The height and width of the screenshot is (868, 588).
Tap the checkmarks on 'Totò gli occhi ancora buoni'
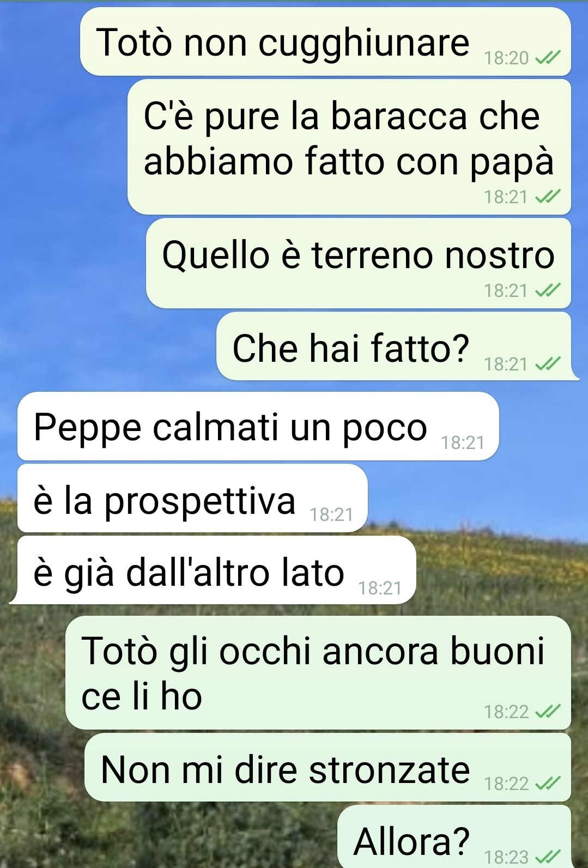click(x=548, y=712)
